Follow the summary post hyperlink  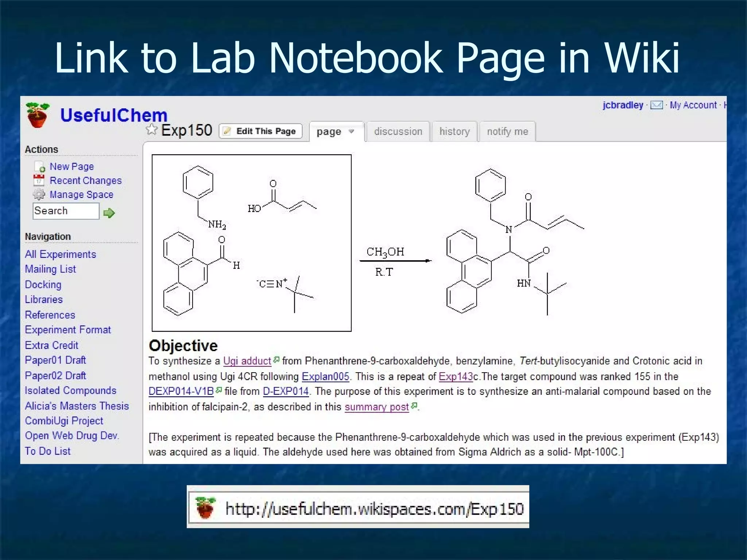click(377, 407)
